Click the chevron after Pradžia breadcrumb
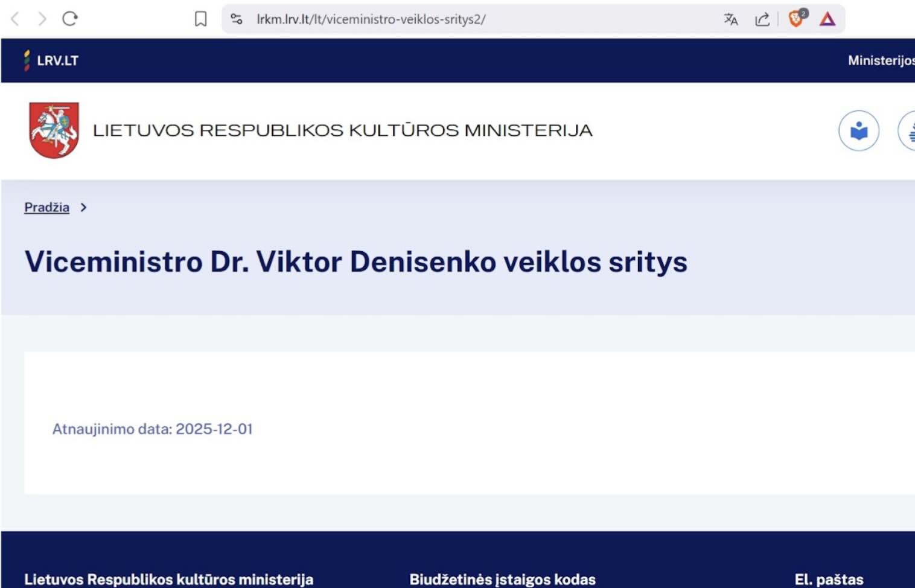 [x=83, y=207]
